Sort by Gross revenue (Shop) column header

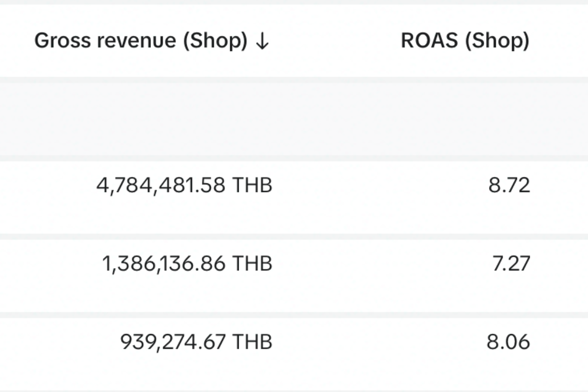pyautogui.click(x=141, y=41)
